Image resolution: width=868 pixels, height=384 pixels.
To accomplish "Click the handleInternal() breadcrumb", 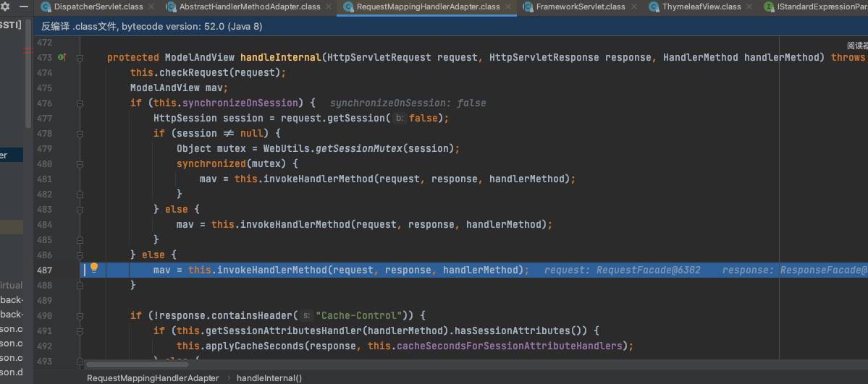I will [x=269, y=378].
